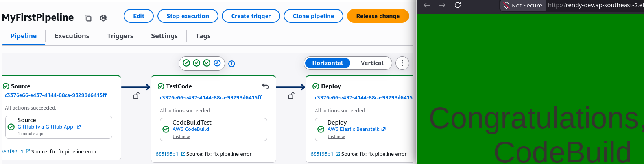
Task: Open commit 683f93b1 link in Deploy stage
Action: (325, 154)
